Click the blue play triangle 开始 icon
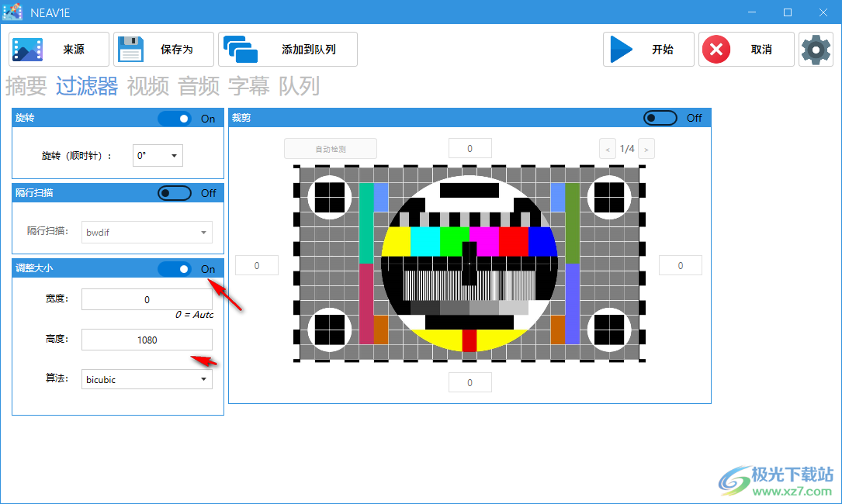 622,50
